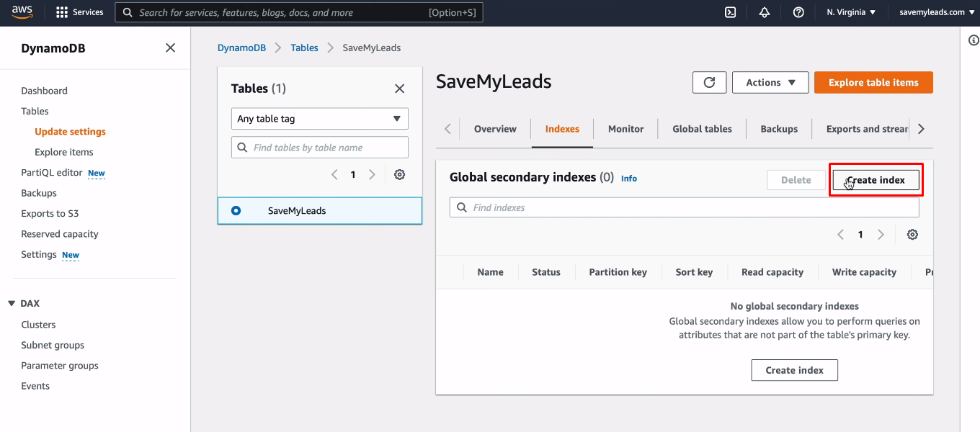Image resolution: width=980 pixels, height=432 pixels.
Task: Focus the Find tables by table name field
Action: pos(320,148)
